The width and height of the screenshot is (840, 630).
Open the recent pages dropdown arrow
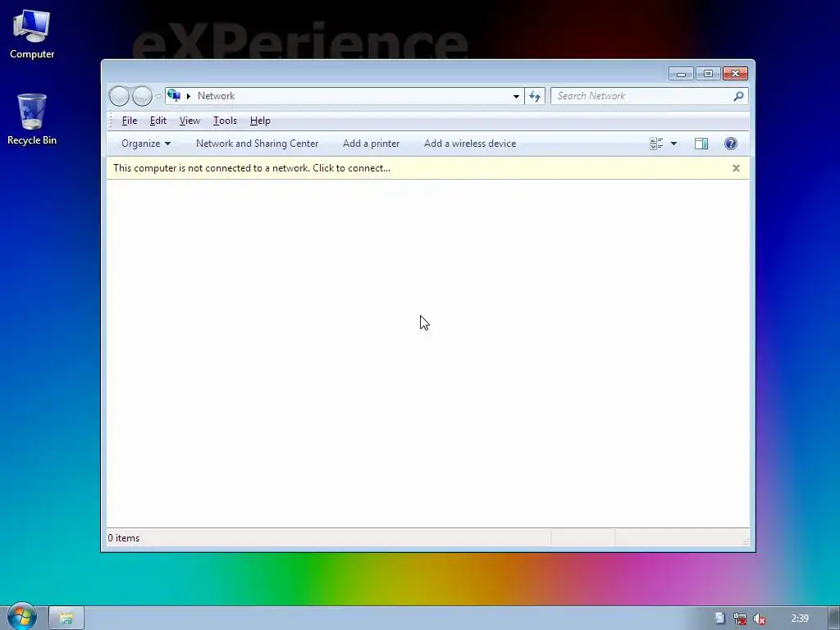(158, 97)
